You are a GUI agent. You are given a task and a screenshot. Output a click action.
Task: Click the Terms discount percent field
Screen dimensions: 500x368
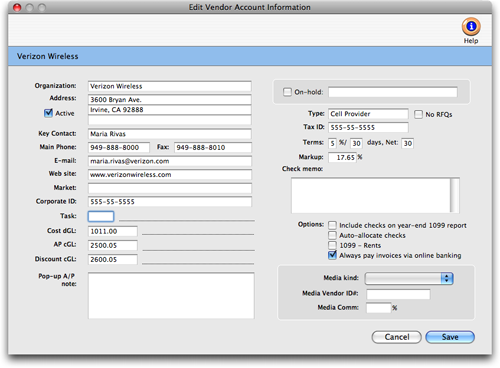(x=332, y=143)
